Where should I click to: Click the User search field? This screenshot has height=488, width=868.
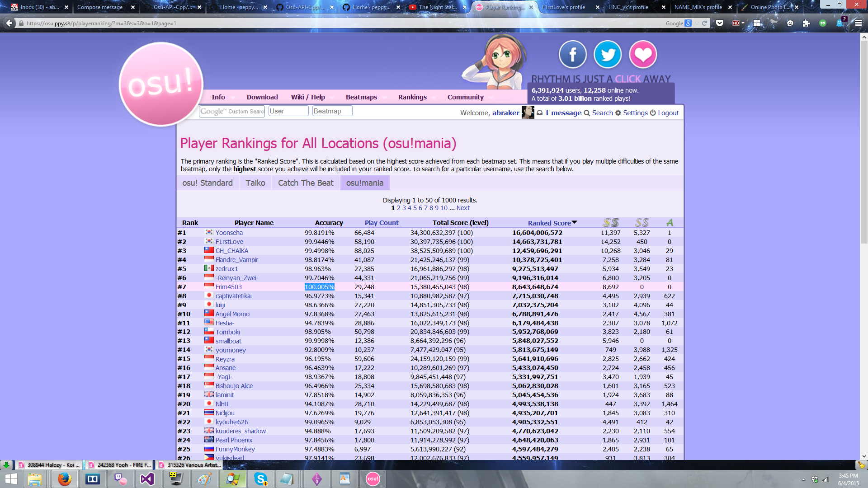point(288,111)
